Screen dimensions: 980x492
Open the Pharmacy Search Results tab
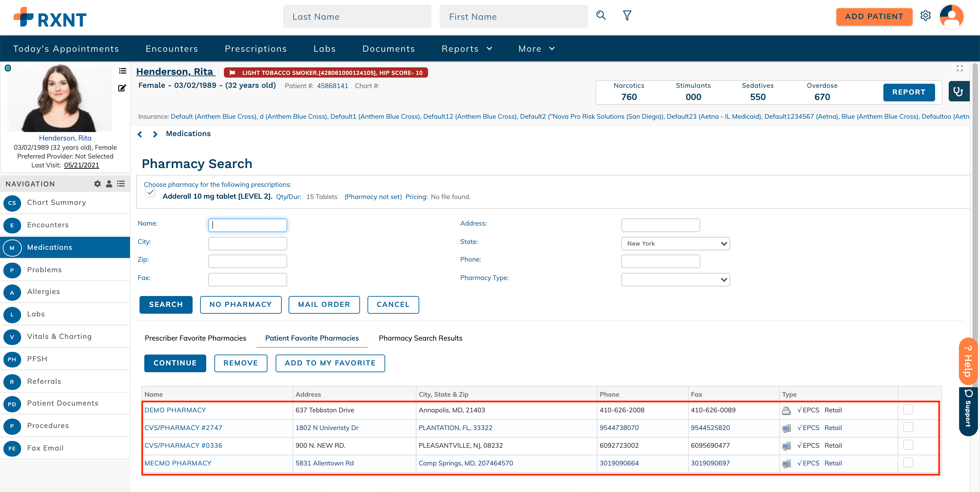[420, 338]
